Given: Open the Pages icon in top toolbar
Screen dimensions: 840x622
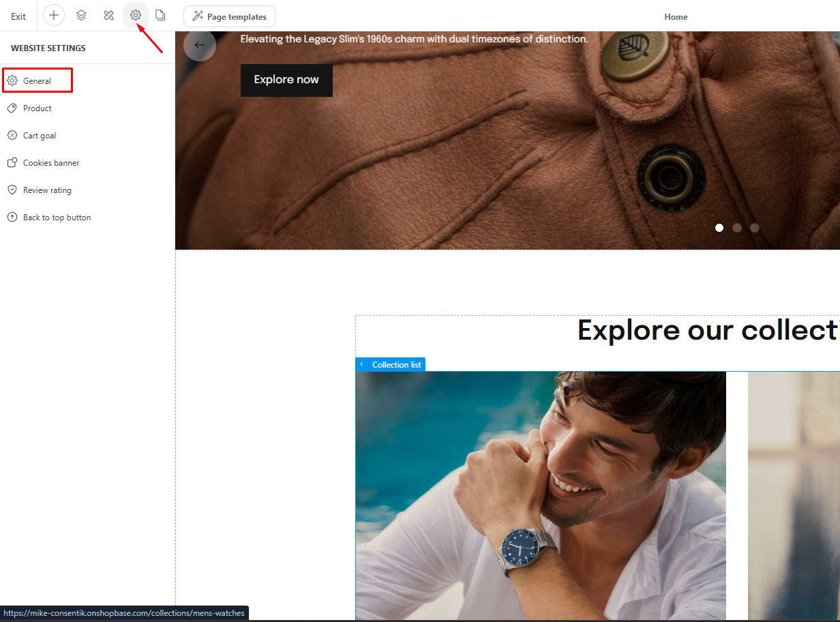Looking at the screenshot, I should tap(160, 16).
